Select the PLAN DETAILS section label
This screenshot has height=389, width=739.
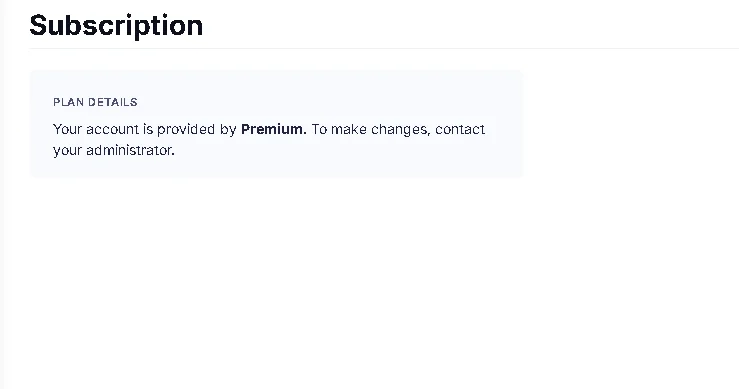pos(95,102)
